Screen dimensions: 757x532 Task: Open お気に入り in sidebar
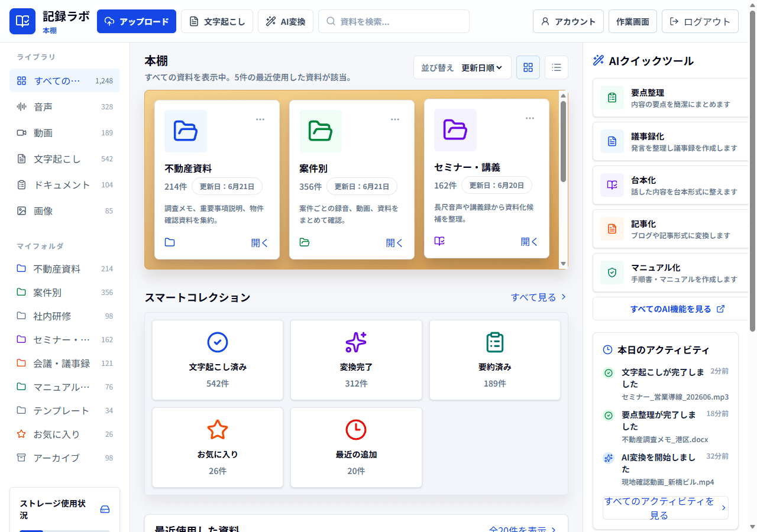64,434
